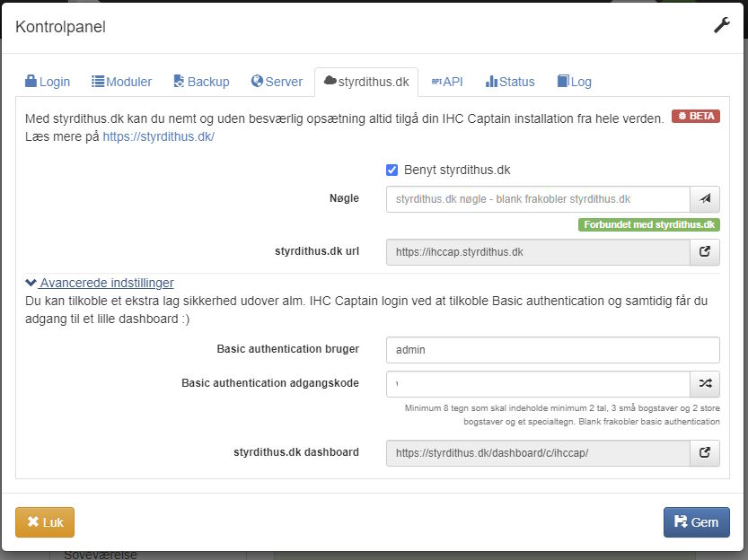748x560 pixels.
Task: View the Log tab
Action: coord(575,82)
